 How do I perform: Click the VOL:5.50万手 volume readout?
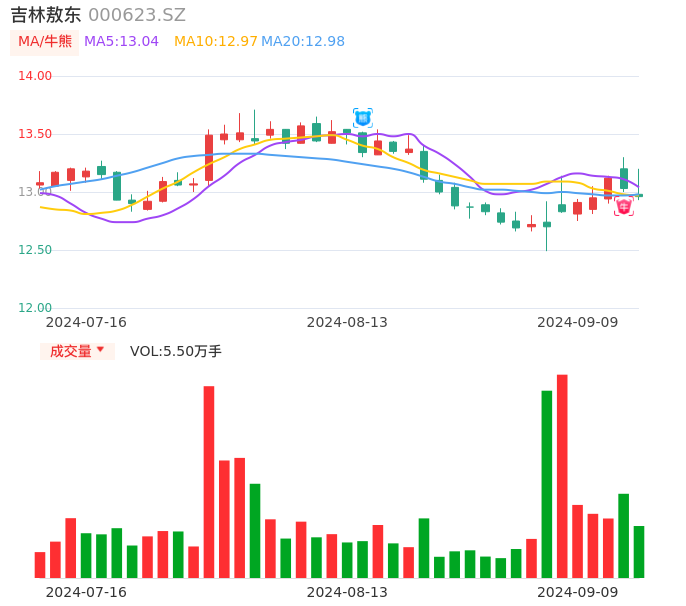tap(176, 351)
